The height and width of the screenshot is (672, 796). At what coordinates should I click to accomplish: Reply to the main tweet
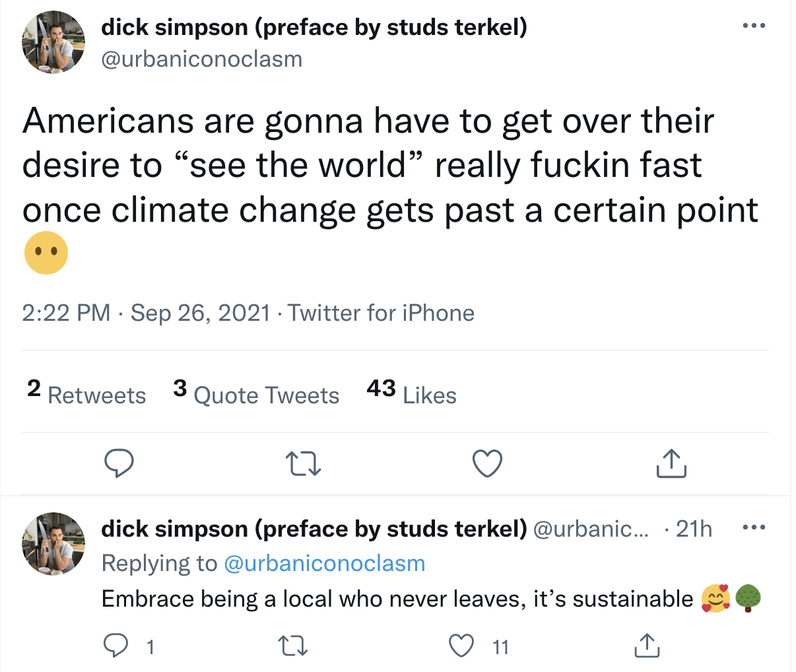(119, 463)
